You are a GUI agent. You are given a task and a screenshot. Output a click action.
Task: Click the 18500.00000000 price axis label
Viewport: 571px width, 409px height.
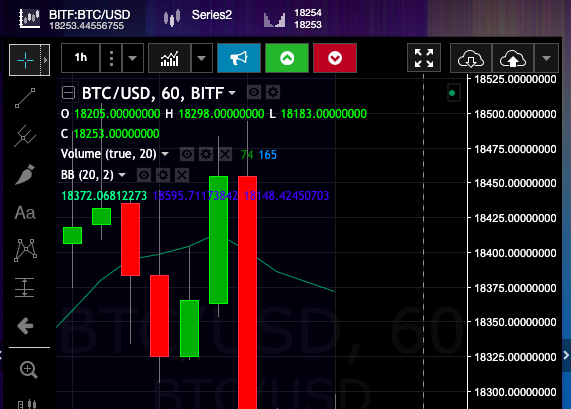point(515,114)
